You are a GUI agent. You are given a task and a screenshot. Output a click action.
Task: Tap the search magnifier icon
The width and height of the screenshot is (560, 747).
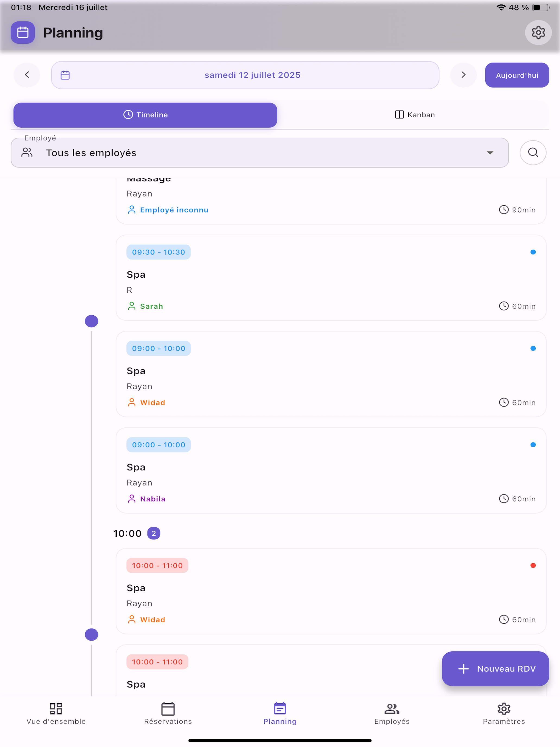click(533, 153)
